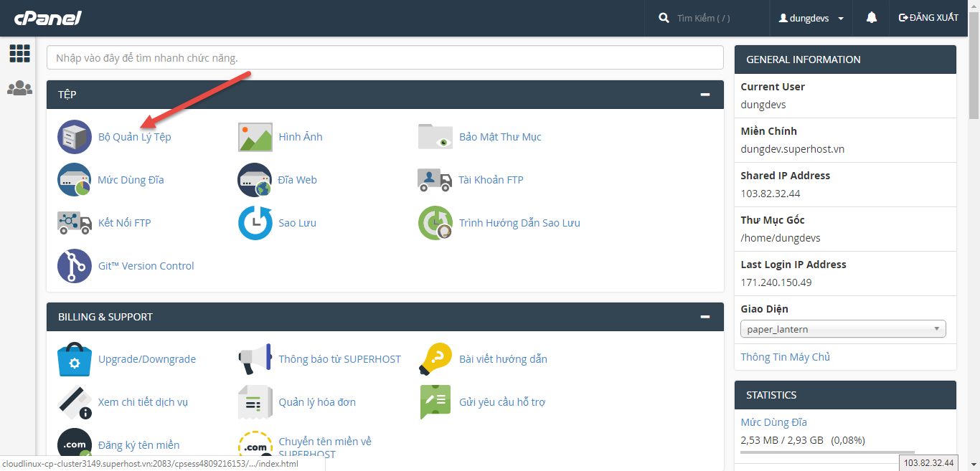Click the Mức Dùng Đĩa disk usage icon
The width and height of the screenshot is (980, 471).
[75, 180]
